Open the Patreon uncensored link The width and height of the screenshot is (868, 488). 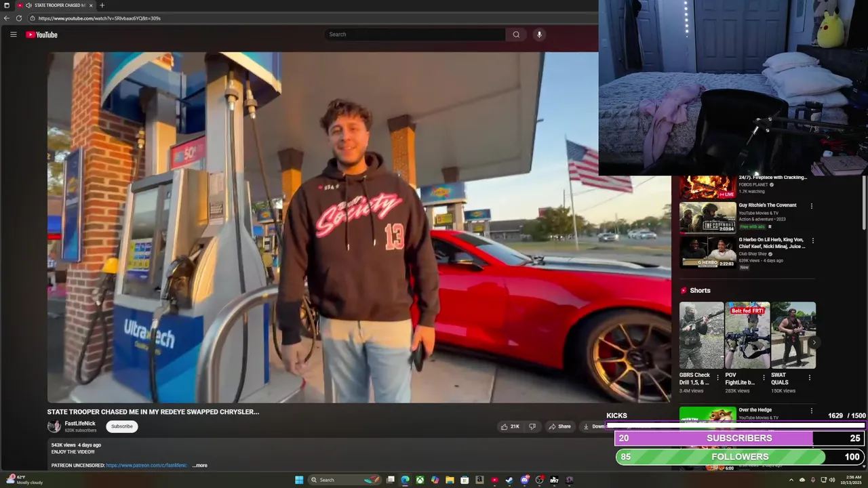click(146, 466)
